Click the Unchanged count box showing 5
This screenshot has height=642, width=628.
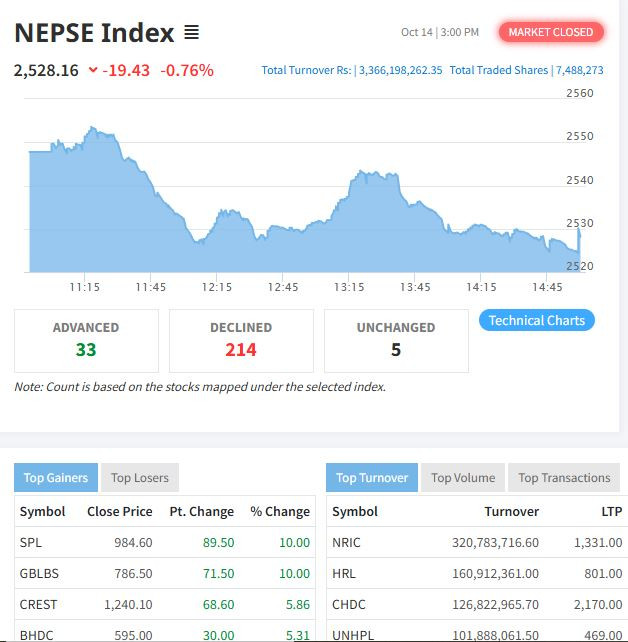(396, 340)
